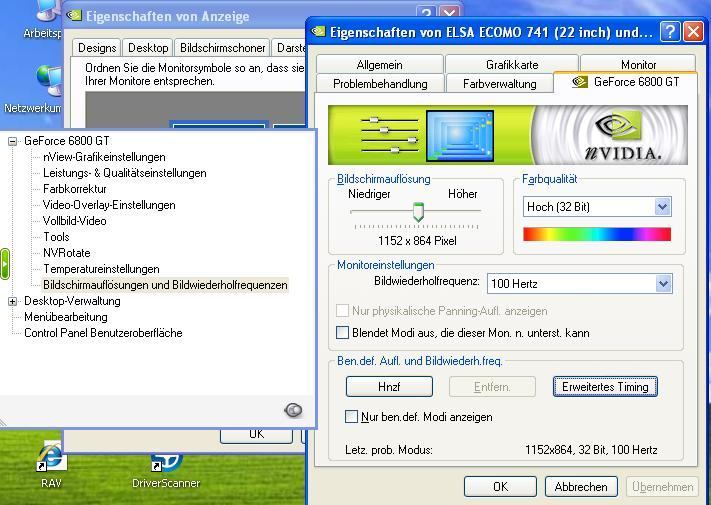The image size is (711, 505).
Task: Switch to the Monitor tab
Action: tap(638, 64)
